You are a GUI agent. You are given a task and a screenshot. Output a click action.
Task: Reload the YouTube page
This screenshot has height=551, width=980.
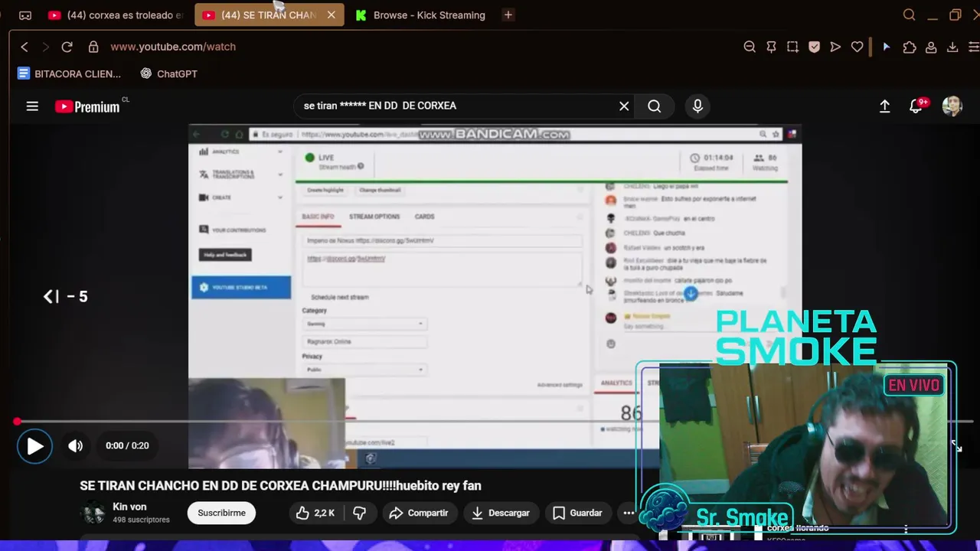point(67,47)
